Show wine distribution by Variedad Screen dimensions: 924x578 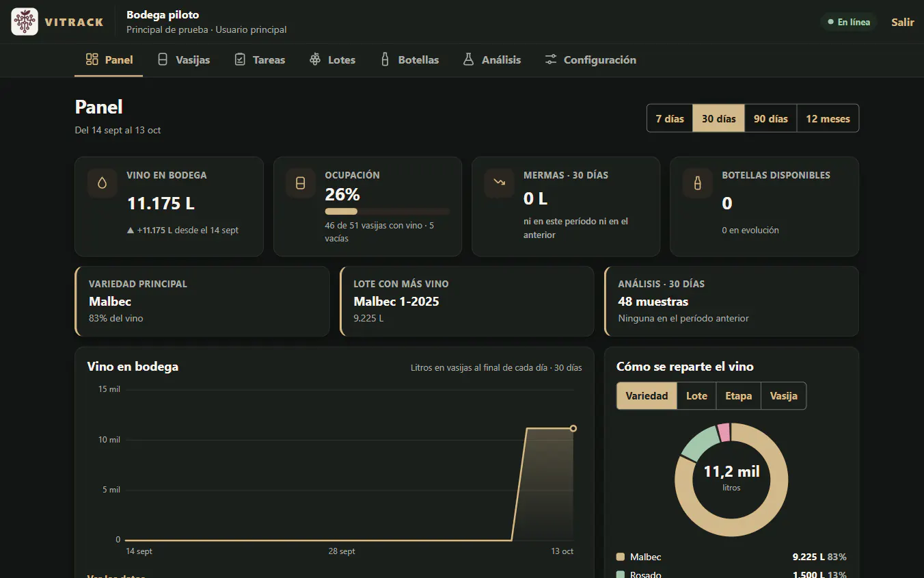(647, 396)
